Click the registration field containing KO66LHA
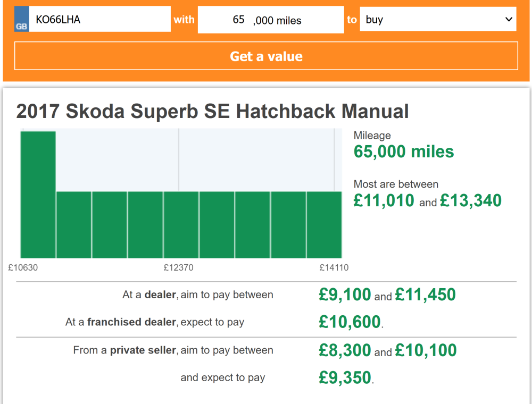Viewport: 532px width, 404px height. pos(100,19)
